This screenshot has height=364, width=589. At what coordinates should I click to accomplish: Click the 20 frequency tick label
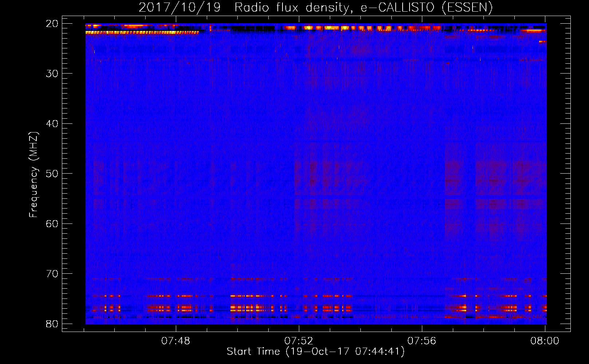point(52,24)
